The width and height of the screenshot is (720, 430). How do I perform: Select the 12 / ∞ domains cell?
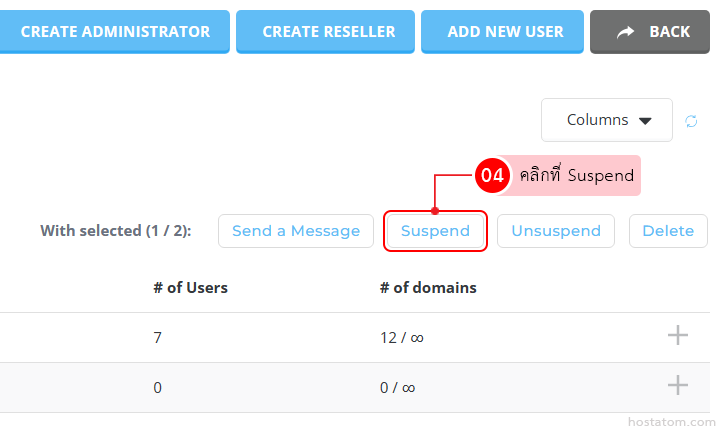(402, 338)
